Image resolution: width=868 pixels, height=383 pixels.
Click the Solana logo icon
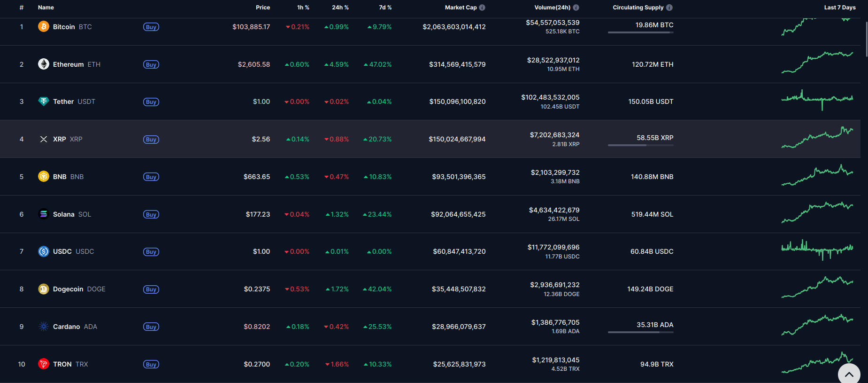click(x=44, y=214)
